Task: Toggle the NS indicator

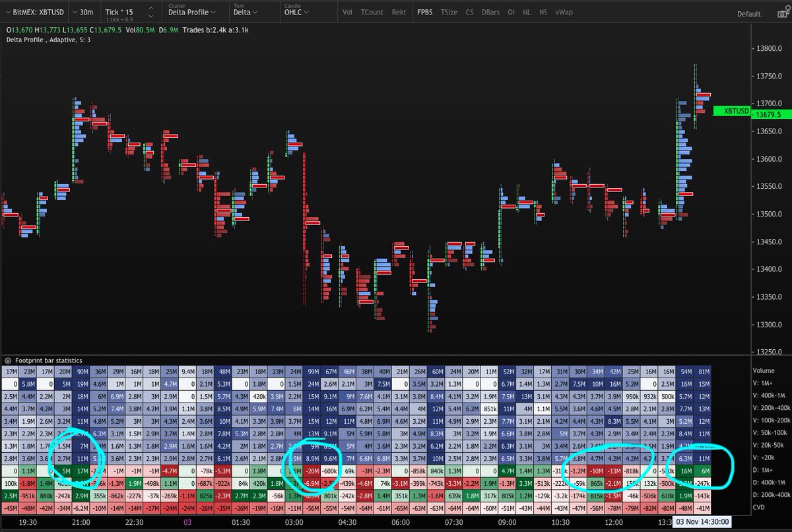Action: point(543,13)
